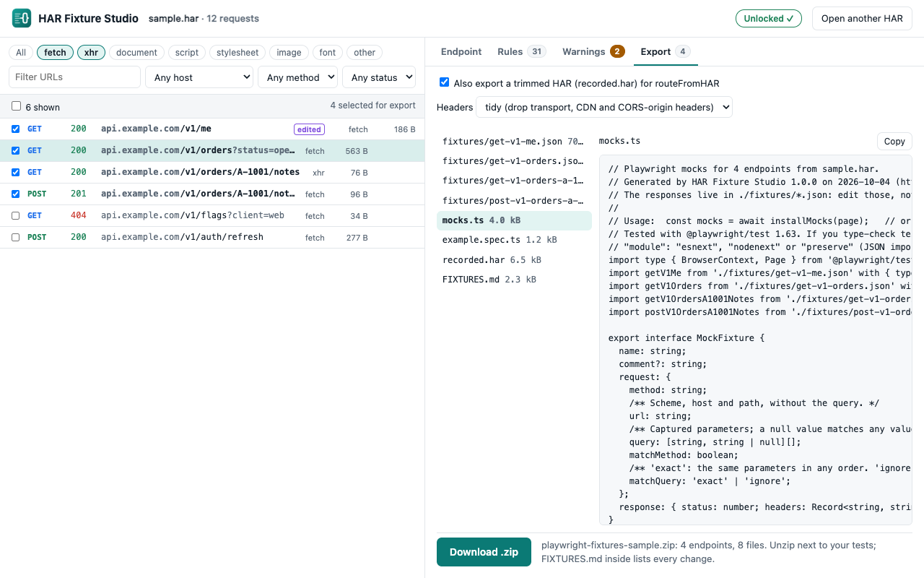The height and width of the screenshot is (578, 924).
Task: Toggle the select-all checkbox beside '6 shown'
Action: (16, 106)
